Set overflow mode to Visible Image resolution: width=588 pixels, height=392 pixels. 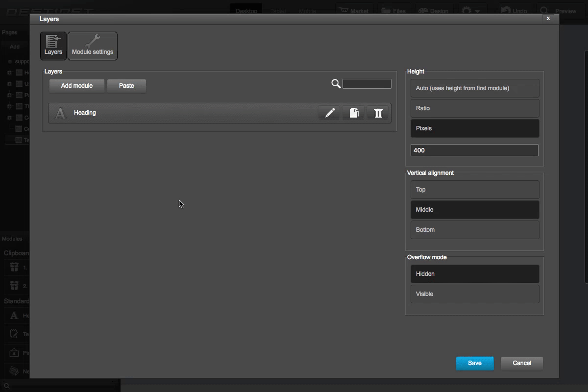click(x=474, y=294)
